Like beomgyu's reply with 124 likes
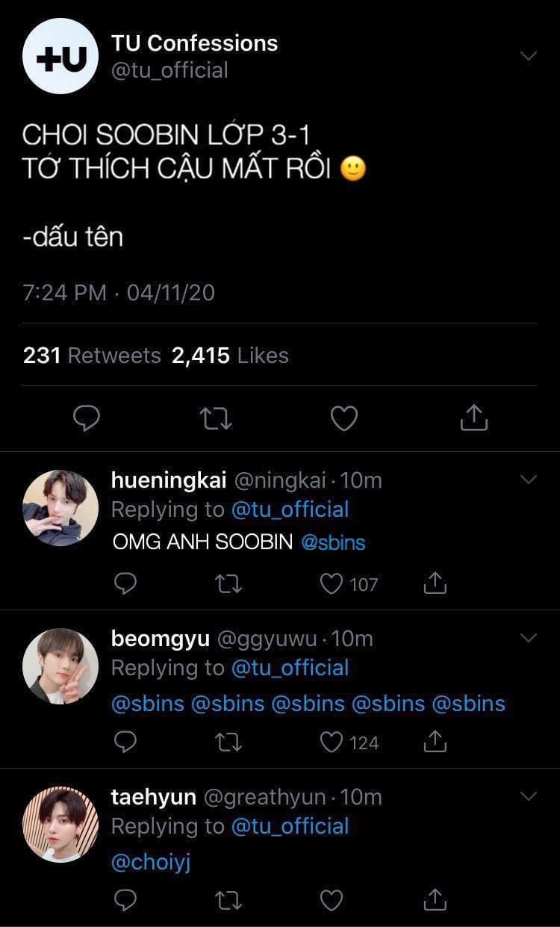 click(332, 742)
